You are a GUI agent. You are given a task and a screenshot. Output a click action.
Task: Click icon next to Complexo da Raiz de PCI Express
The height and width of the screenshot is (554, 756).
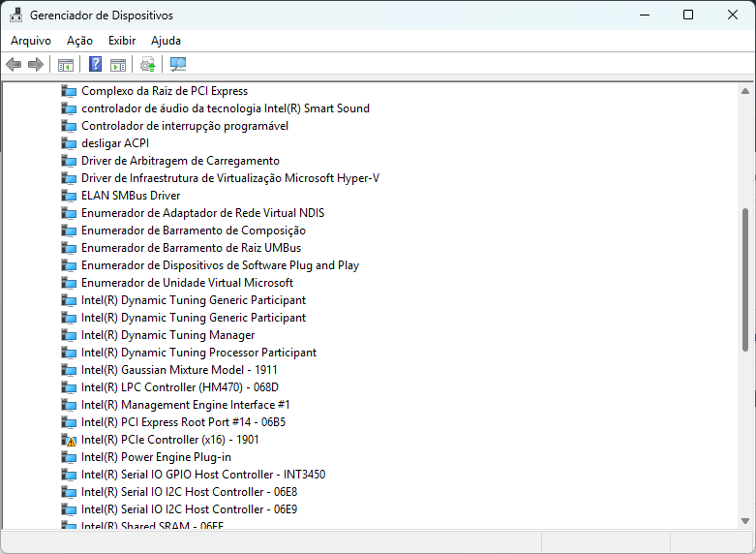[x=69, y=91]
